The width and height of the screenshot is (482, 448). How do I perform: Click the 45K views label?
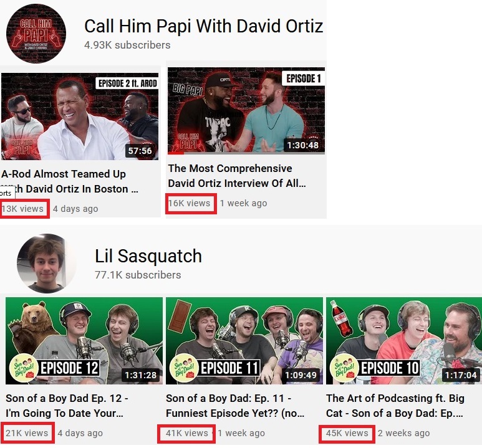click(347, 433)
